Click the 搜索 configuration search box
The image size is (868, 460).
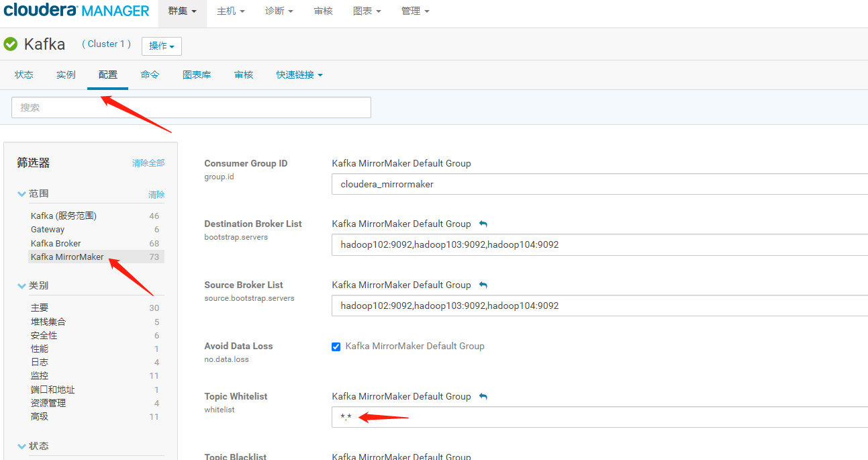[191, 107]
